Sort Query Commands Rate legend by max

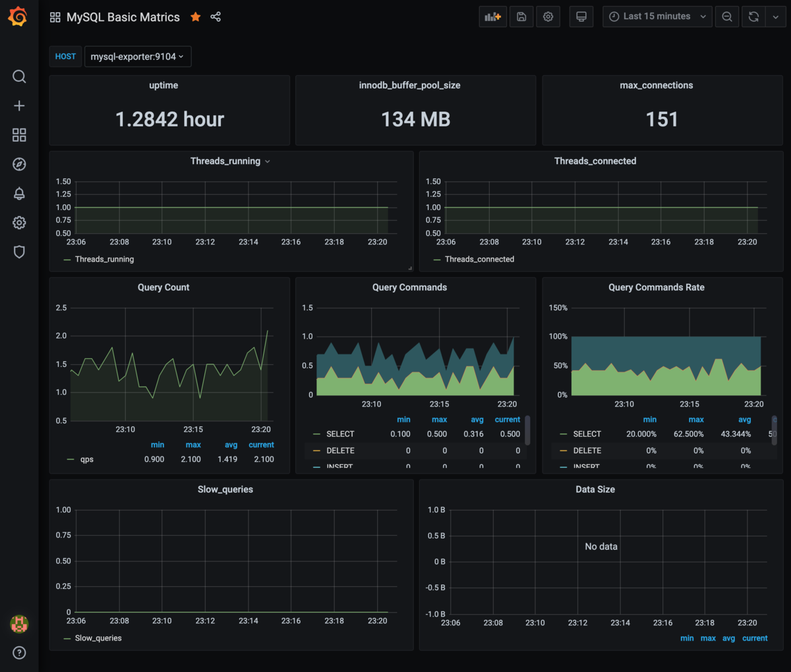tap(696, 420)
